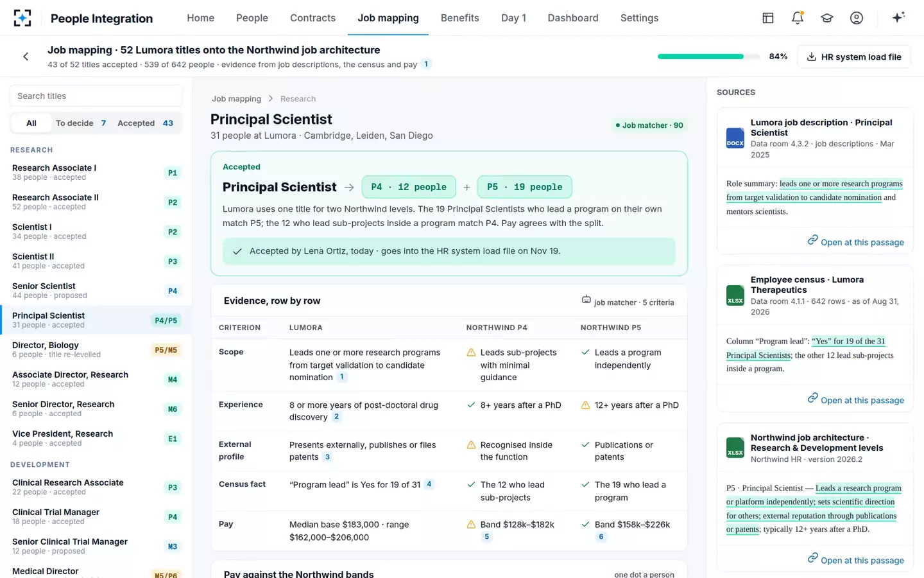
Task: Download the HR system load file
Action: (854, 57)
